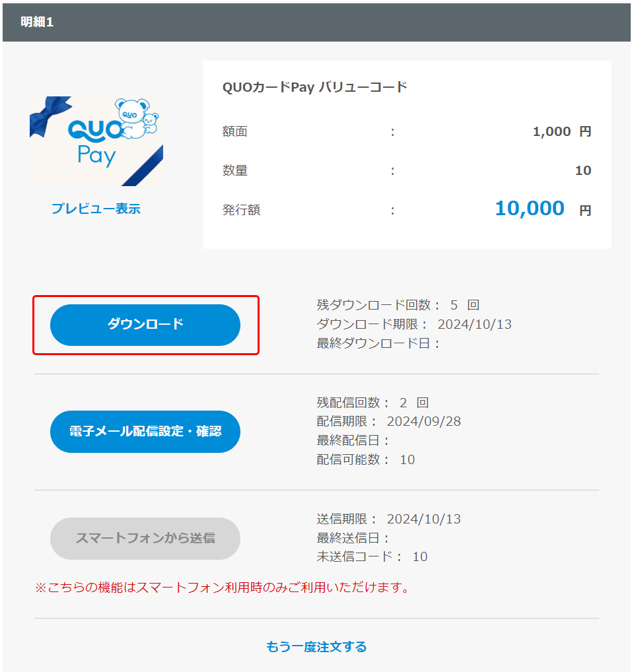
Task: Follow the もう一度注文する link
Action: (x=317, y=647)
